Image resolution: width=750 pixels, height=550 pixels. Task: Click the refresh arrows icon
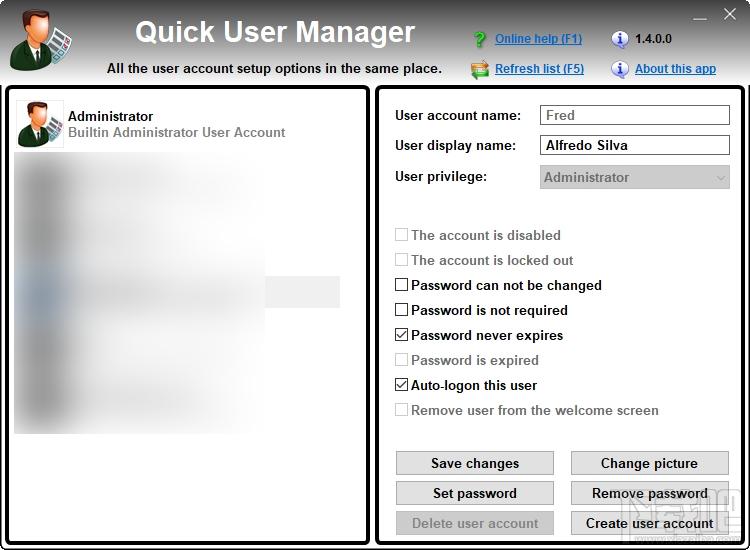click(x=480, y=70)
